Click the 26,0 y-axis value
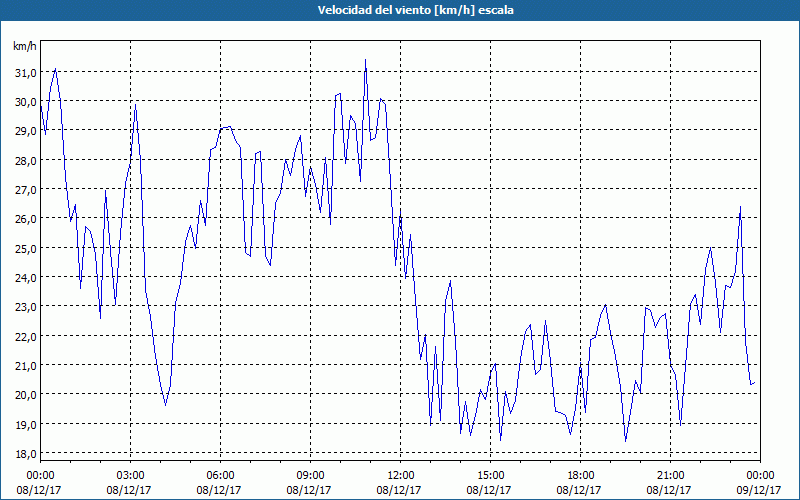 26,219
